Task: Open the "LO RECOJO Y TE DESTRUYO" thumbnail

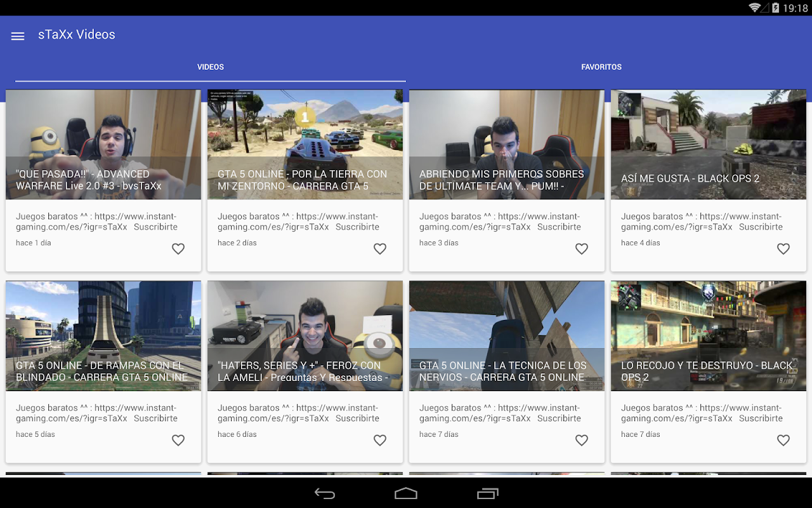Action: pyautogui.click(x=709, y=336)
